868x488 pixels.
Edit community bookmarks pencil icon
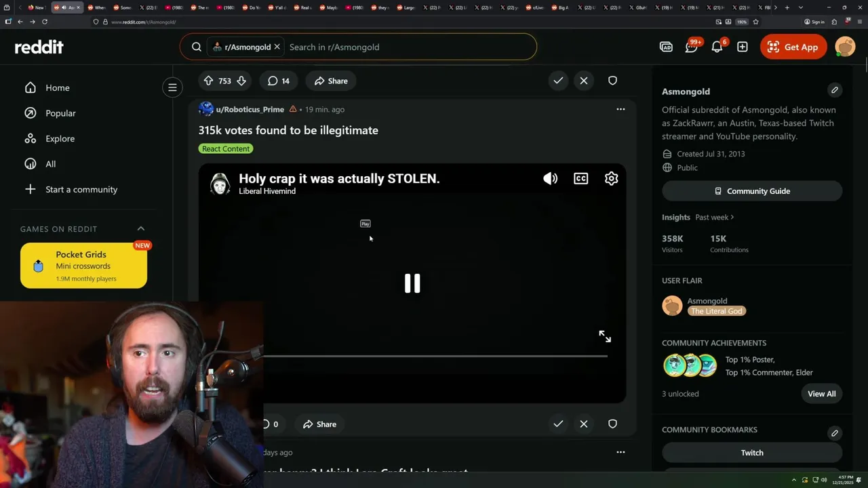(x=835, y=432)
